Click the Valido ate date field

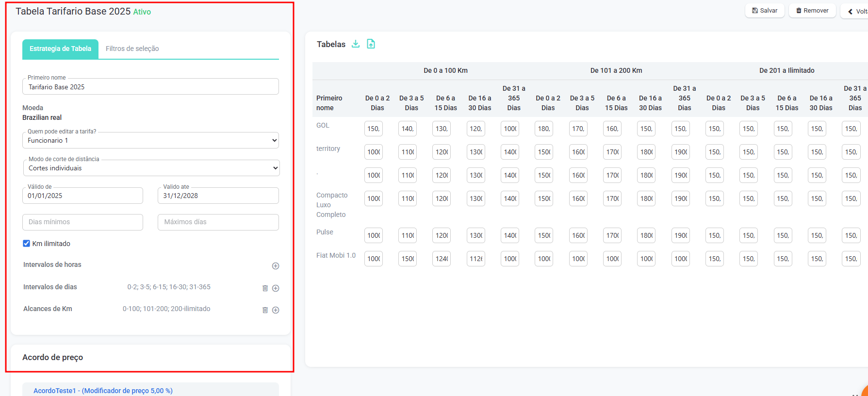[218, 196]
